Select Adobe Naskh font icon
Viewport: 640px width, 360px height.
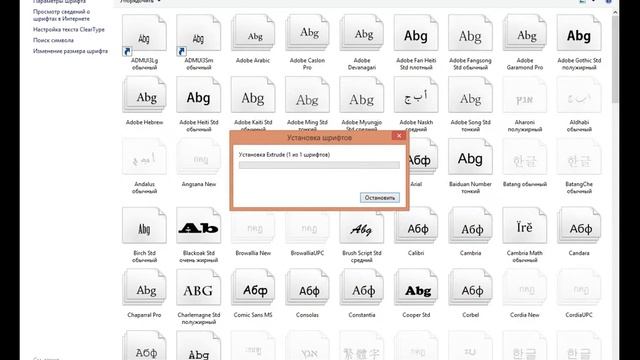(x=416, y=95)
